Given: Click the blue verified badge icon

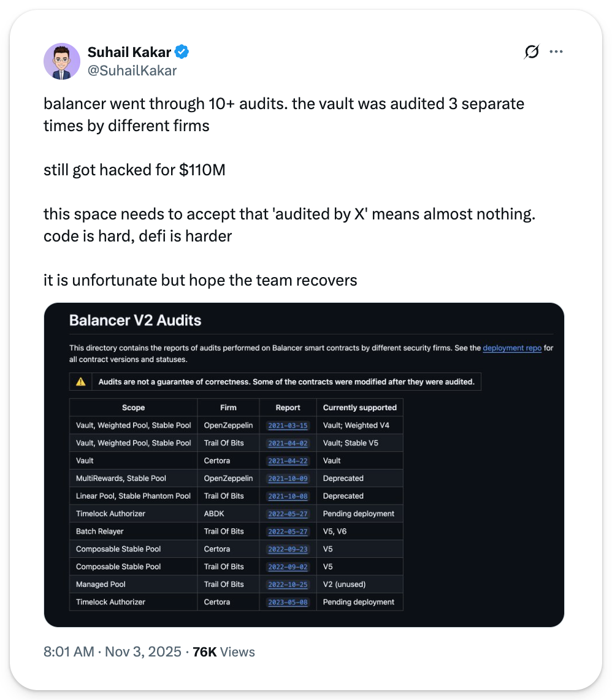Looking at the screenshot, I should tap(182, 52).
